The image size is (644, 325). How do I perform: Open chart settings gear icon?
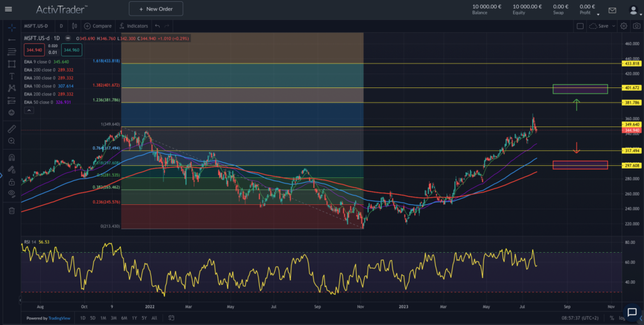(623, 26)
